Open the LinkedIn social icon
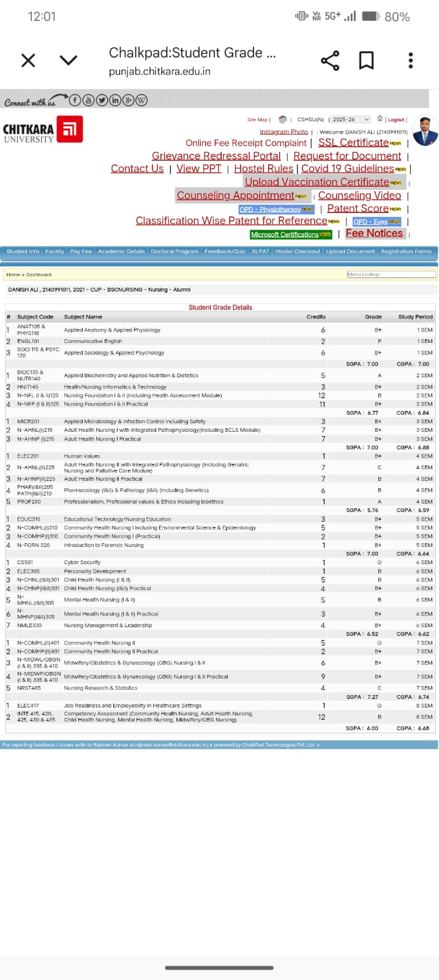This screenshot has height=980, width=439. pyautogui.click(x=115, y=100)
